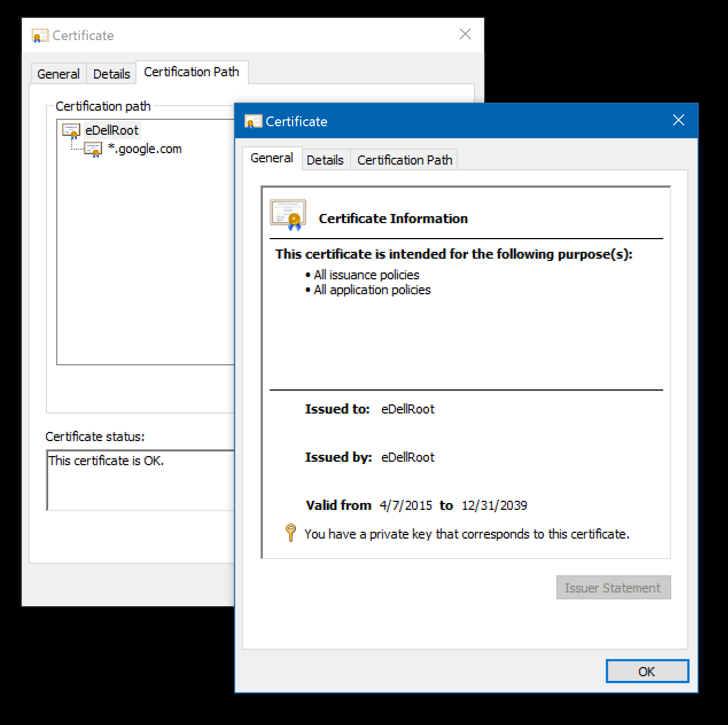Click the large certificate seal icon beside Certificate Information
Viewport: 728px width, 725px height.
tap(288, 215)
